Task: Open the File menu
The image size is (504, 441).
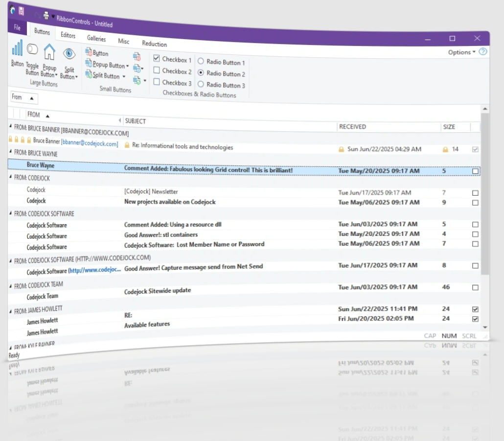Action: pos(17,28)
